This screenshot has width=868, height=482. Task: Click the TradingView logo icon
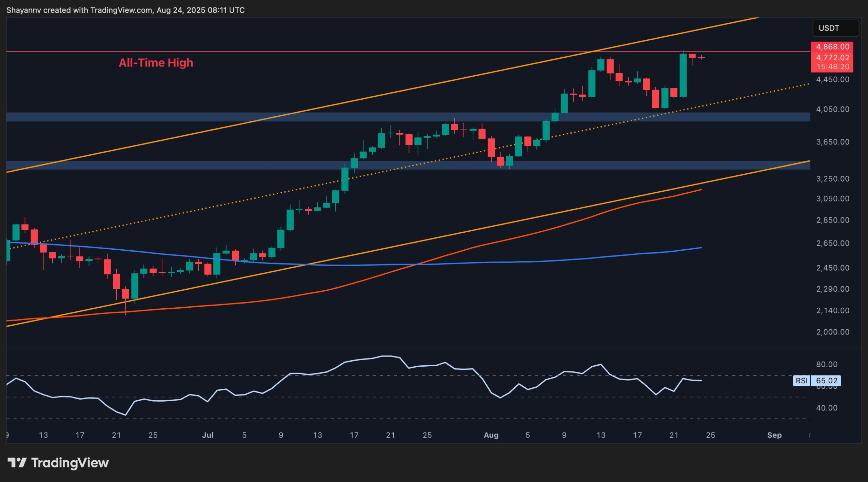17,463
